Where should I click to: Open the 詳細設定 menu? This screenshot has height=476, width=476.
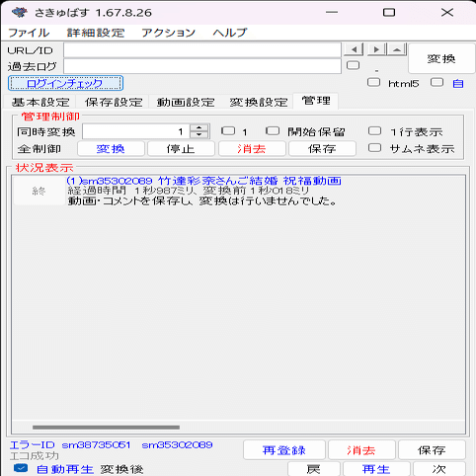[x=96, y=33]
